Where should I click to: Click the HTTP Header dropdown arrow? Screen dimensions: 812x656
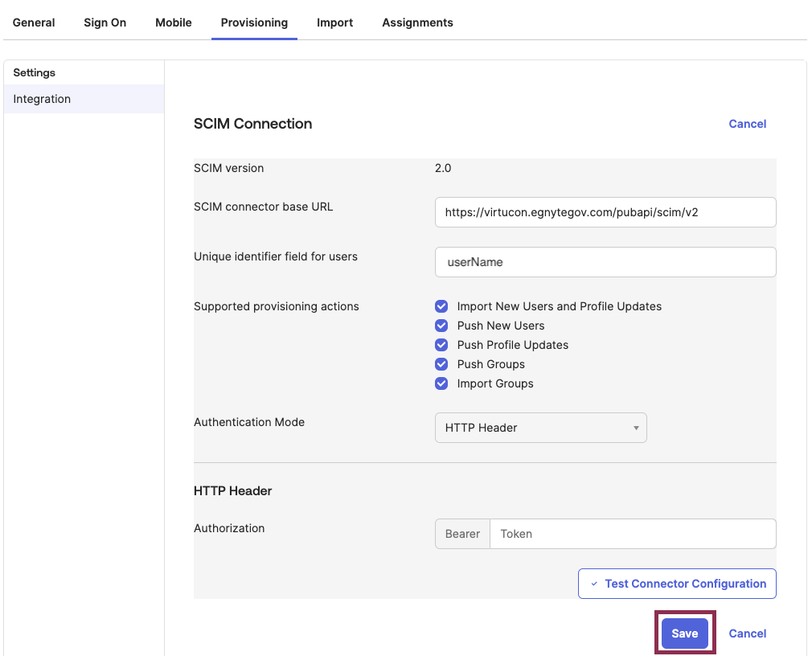pos(634,427)
